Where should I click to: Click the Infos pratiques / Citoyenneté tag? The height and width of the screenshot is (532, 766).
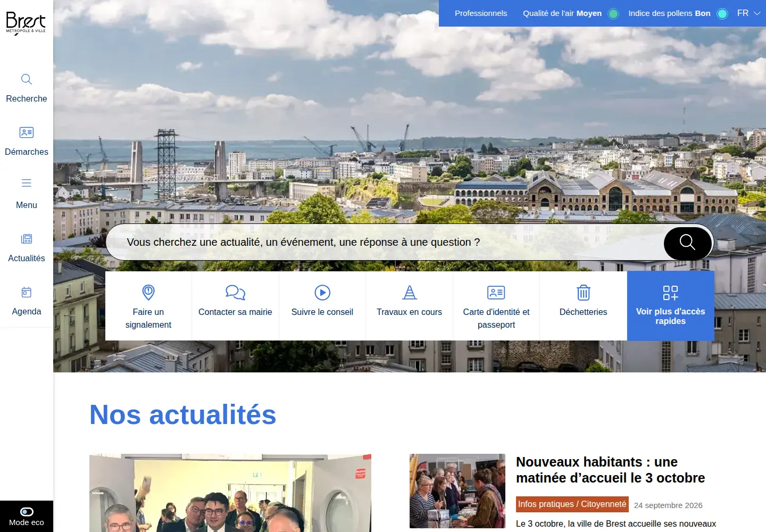572,504
